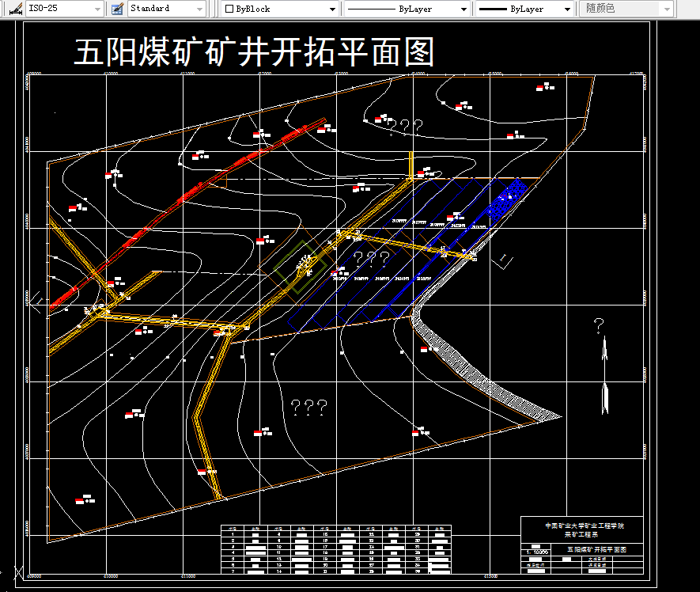The height and width of the screenshot is (592, 700).
Task: Click the 采矿工程系 text in the title block
Action: click(x=581, y=534)
